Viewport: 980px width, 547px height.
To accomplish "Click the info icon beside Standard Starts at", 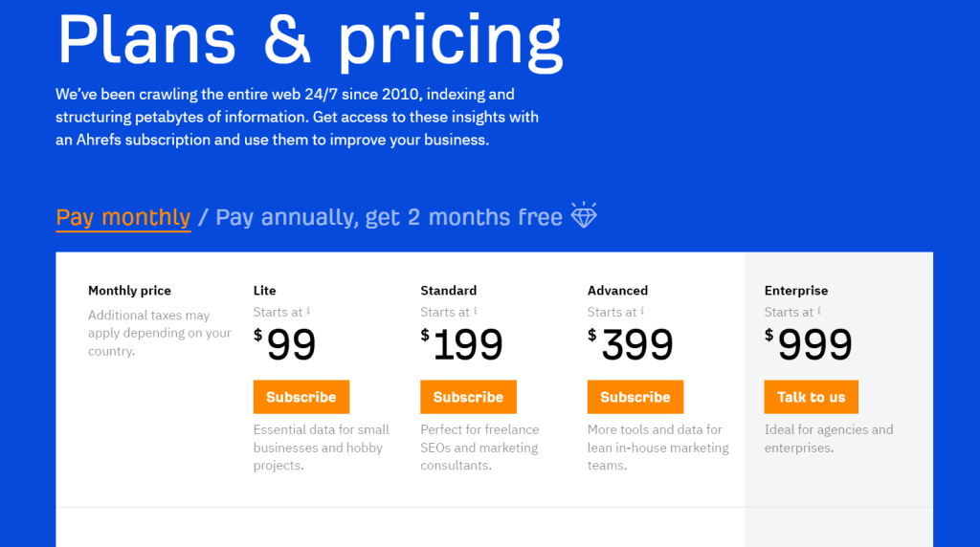I will click(475, 311).
